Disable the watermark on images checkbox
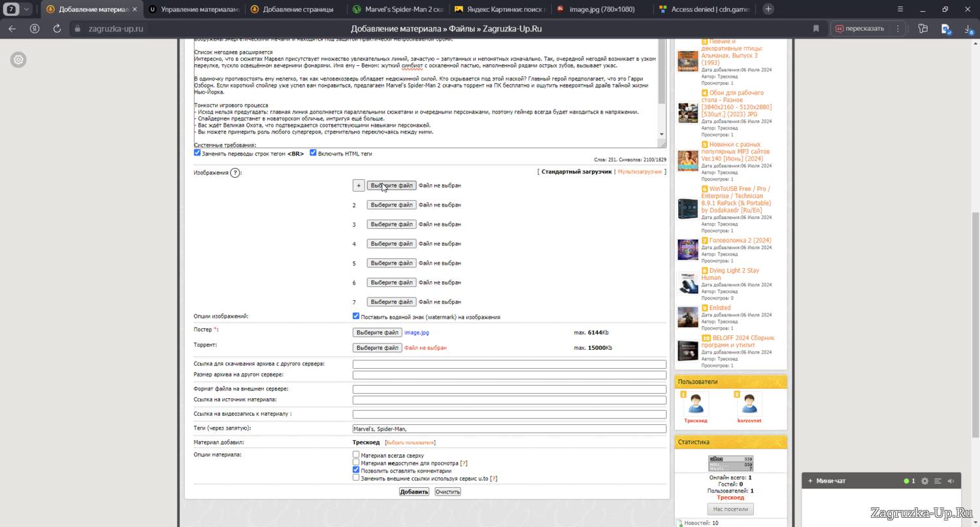This screenshot has width=980, height=527. pos(356,316)
